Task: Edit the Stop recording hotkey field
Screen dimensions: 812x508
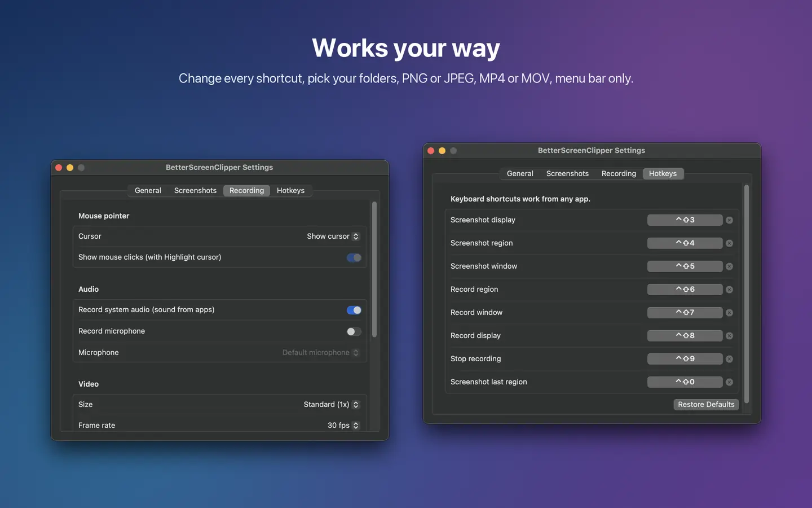Action: pyautogui.click(x=685, y=359)
